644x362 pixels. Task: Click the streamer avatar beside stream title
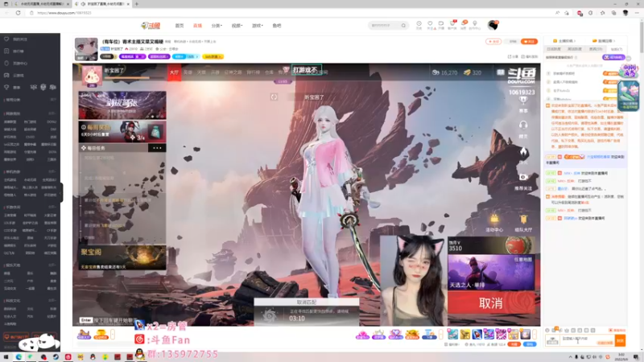[86, 49]
